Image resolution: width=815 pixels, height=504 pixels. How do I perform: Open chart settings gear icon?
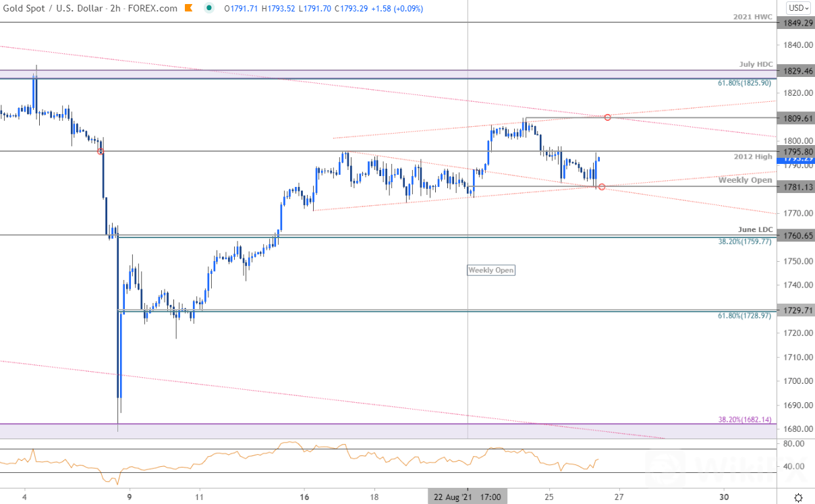(x=798, y=497)
